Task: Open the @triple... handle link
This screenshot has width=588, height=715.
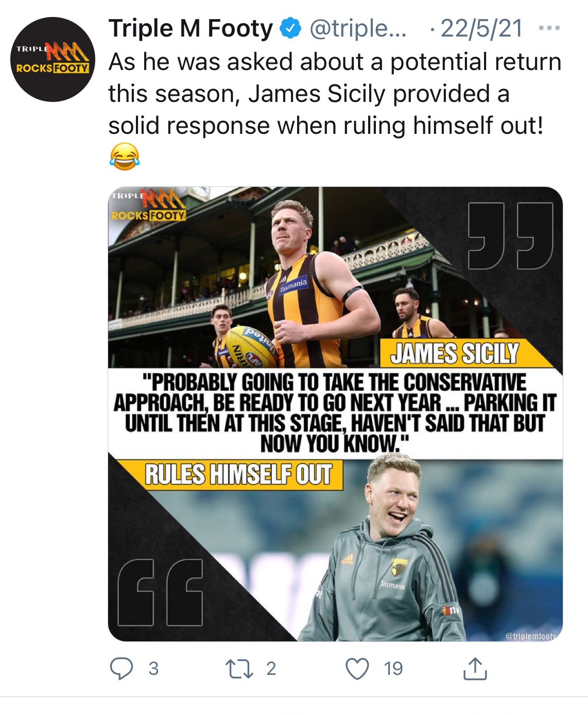Action: (357, 29)
